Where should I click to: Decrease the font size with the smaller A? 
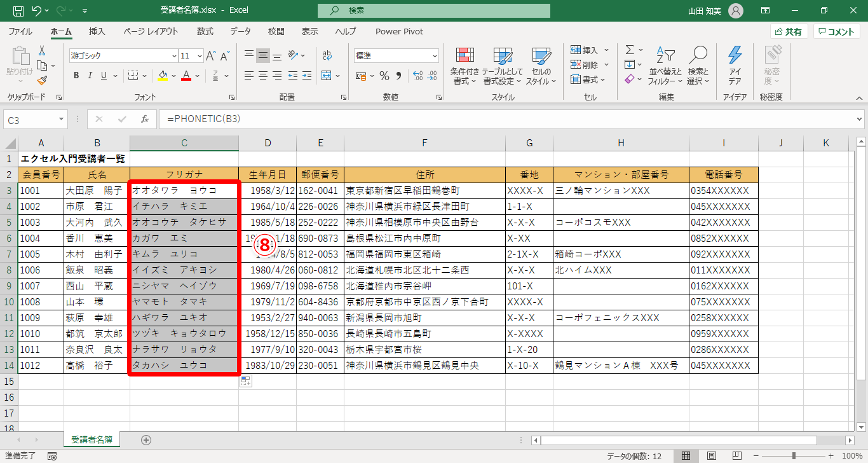point(226,56)
